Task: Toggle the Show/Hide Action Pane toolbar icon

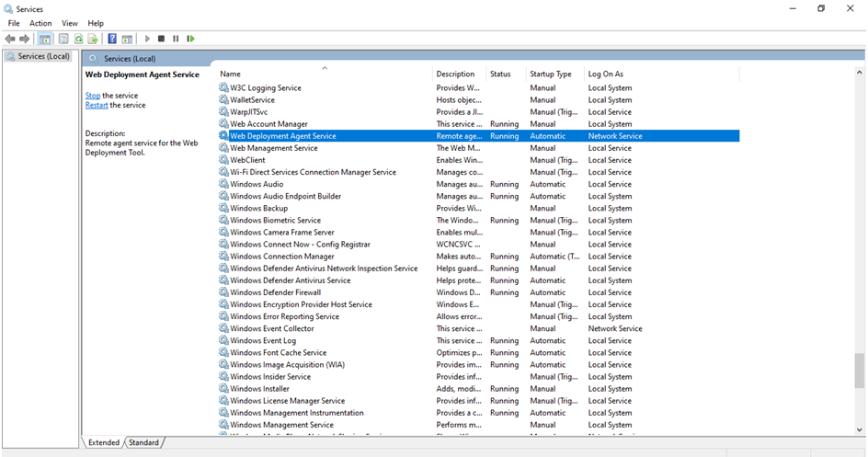Action: pyautogui.click(x=127, y=39)
